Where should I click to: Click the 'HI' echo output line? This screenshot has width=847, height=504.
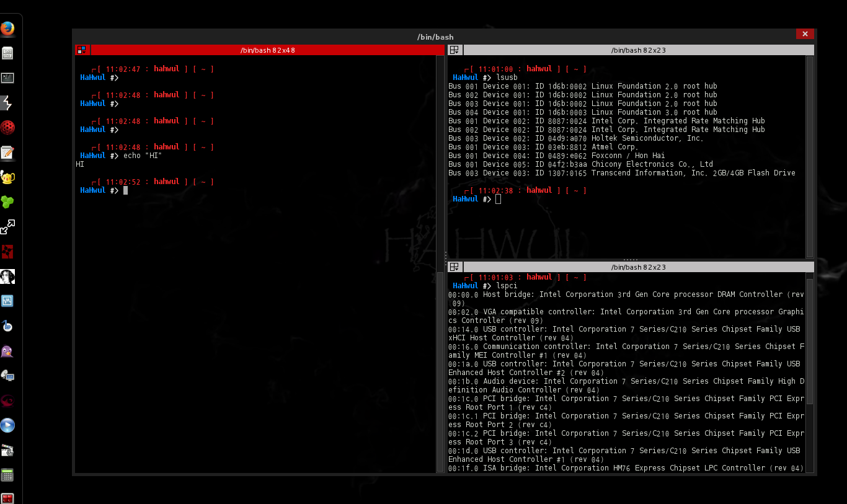tap(80, 164)
